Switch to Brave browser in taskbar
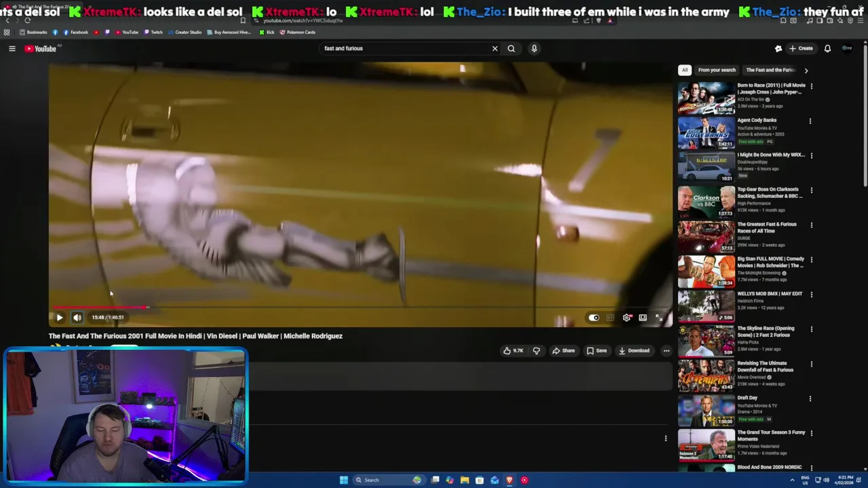This screenshot has height=488, width=868. (x=509, y=480)
